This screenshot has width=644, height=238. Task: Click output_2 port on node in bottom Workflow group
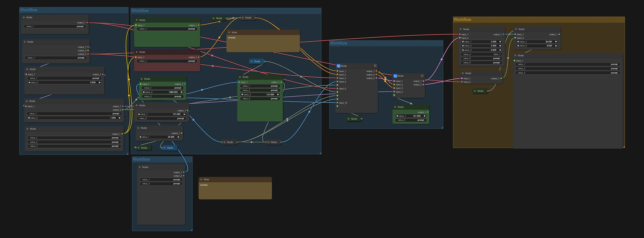184,176
